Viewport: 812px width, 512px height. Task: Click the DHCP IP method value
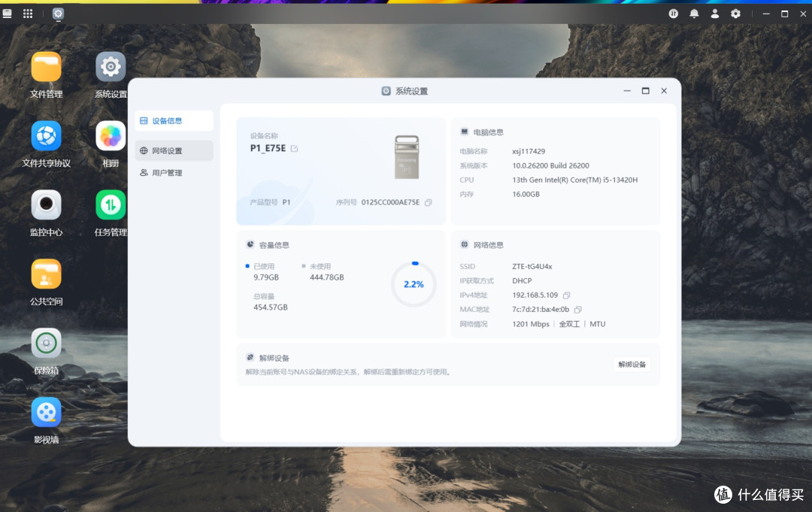522,280
